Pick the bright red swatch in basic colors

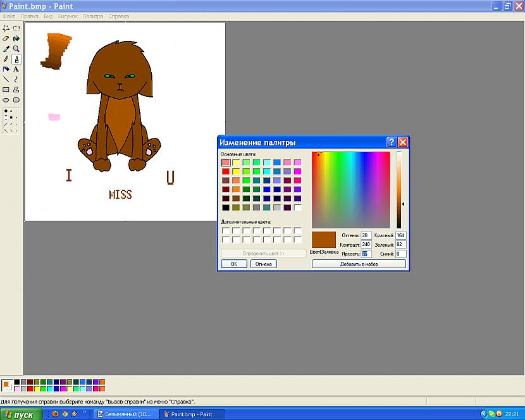[226, 171]
